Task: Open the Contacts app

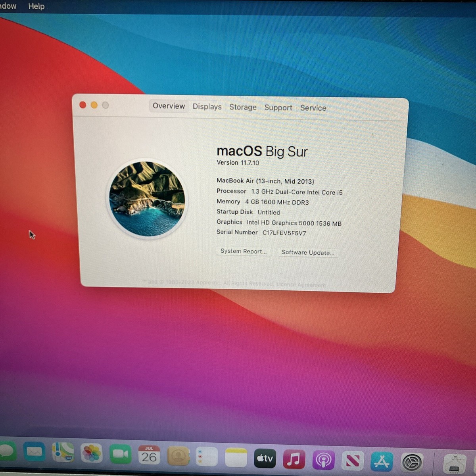Action: [178, 456]
